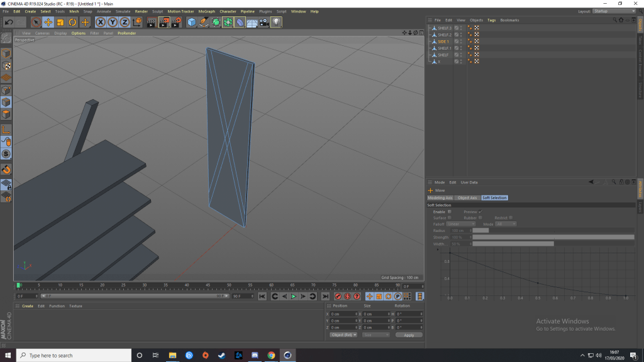Open the Object (Rel) coordinate dropdown

[343, 335]
